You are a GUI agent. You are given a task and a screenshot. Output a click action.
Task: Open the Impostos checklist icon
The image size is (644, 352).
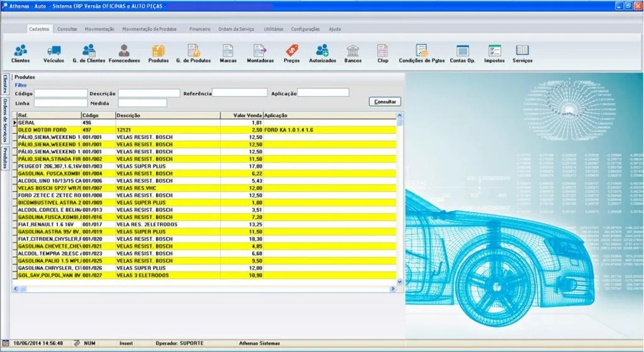pyautogui.click(x=494, y=51)
